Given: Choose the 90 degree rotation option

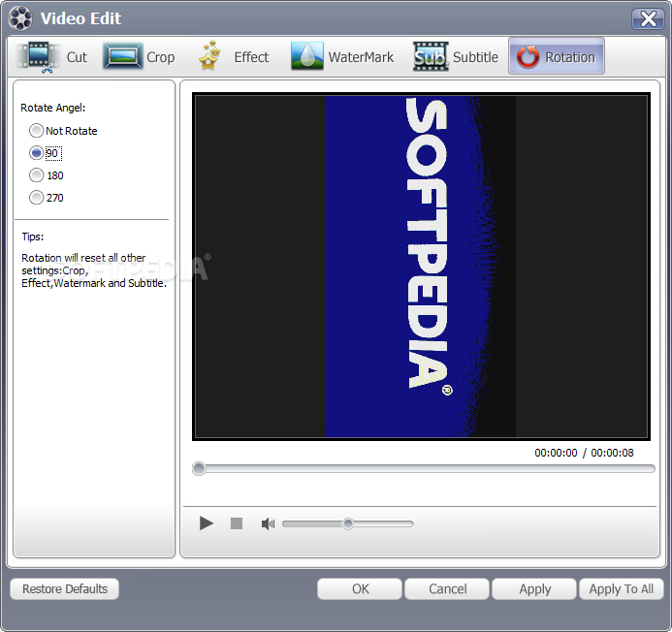Looking at the screenshot, I should (x=46, y=153).
